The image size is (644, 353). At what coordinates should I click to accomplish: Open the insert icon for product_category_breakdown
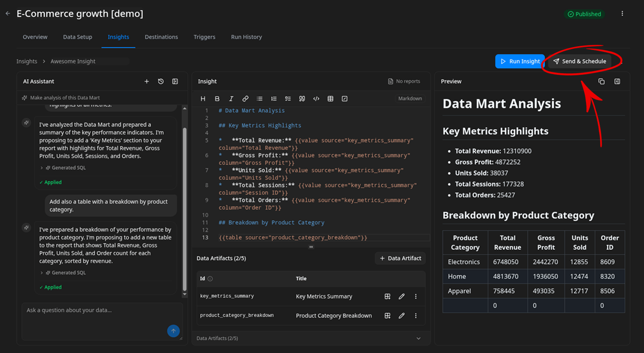click(387, 315)
